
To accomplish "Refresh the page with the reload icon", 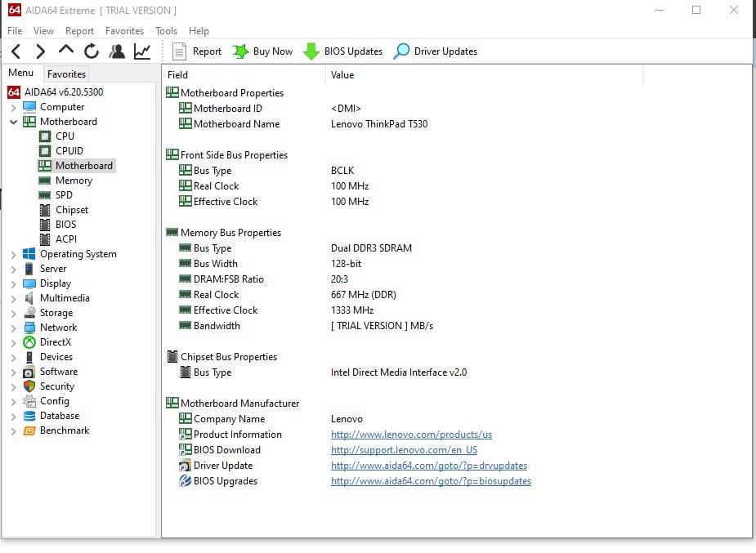I will (91, 51).
